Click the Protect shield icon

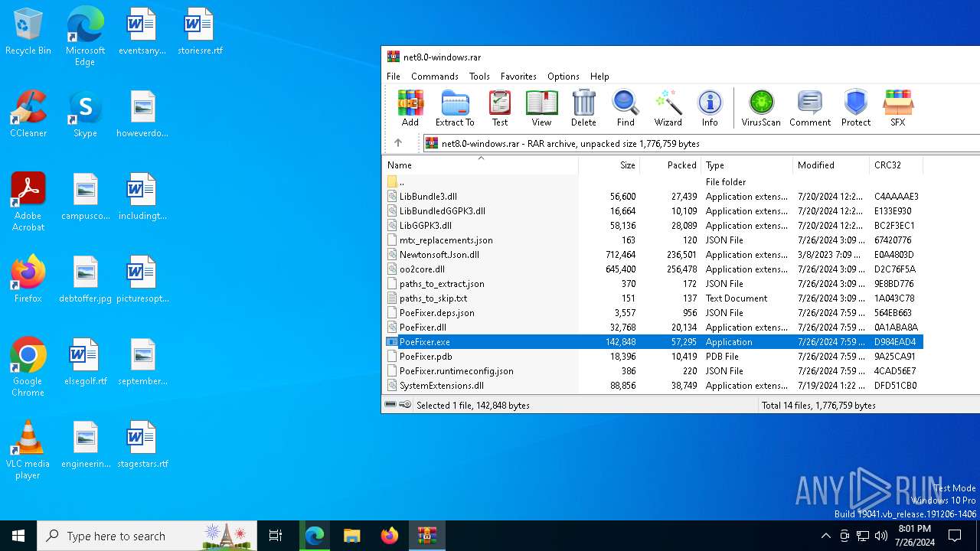click(x=856, y=108)
